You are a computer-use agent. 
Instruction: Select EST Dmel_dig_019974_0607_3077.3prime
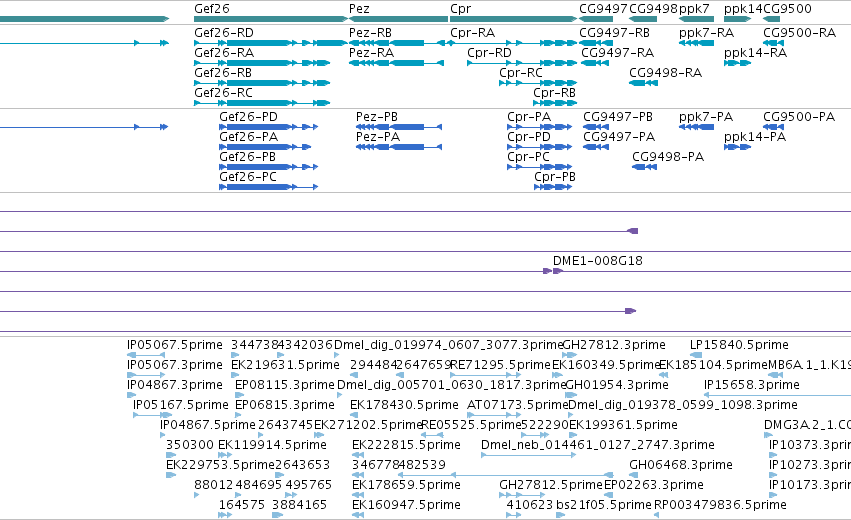pos(448,345)
